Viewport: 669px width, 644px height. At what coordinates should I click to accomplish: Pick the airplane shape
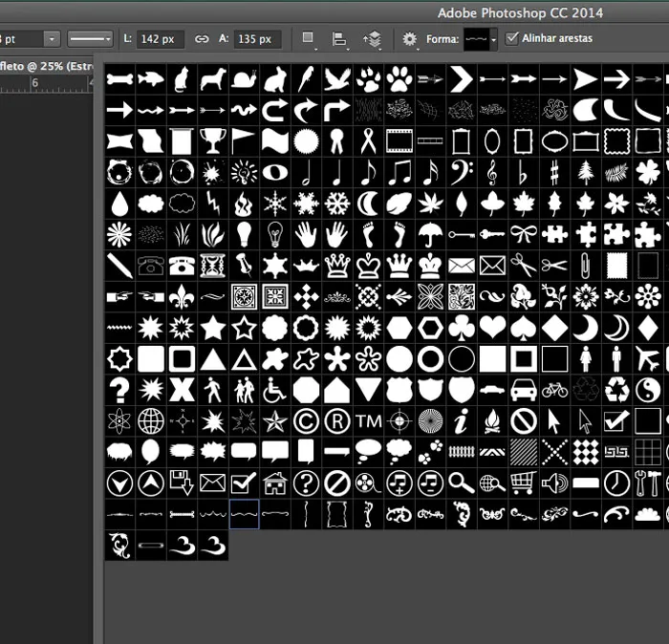coord(648,358)
